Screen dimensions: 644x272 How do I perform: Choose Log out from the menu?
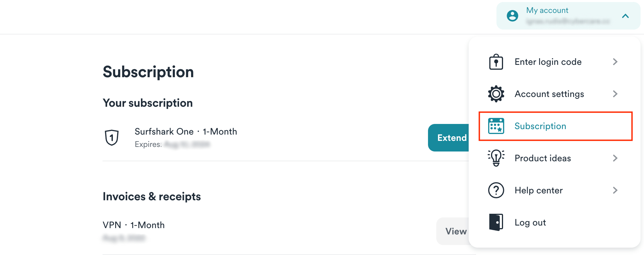click(x=530, y=223)
